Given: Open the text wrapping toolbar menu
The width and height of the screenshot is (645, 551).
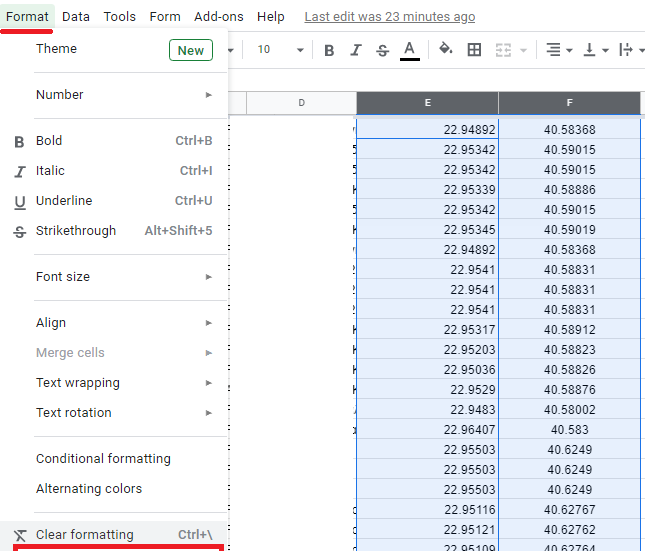Looking at the screenshot, I should tap(631, 50).
